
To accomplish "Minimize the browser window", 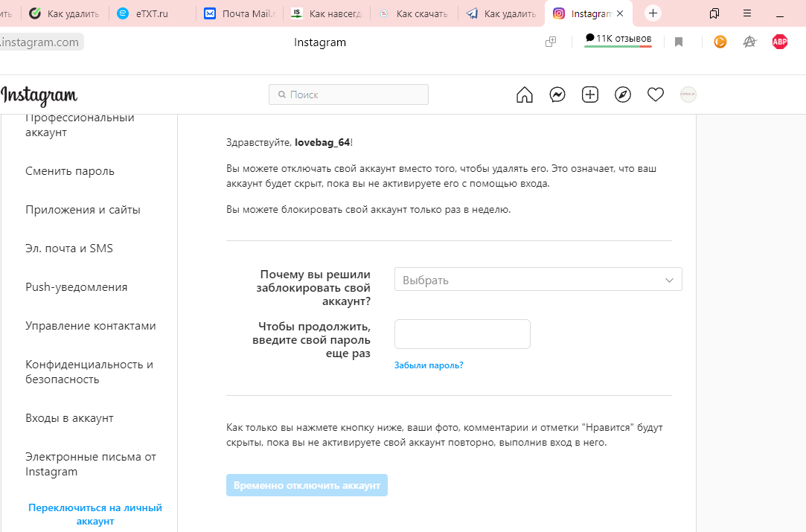I will (780, 16).
